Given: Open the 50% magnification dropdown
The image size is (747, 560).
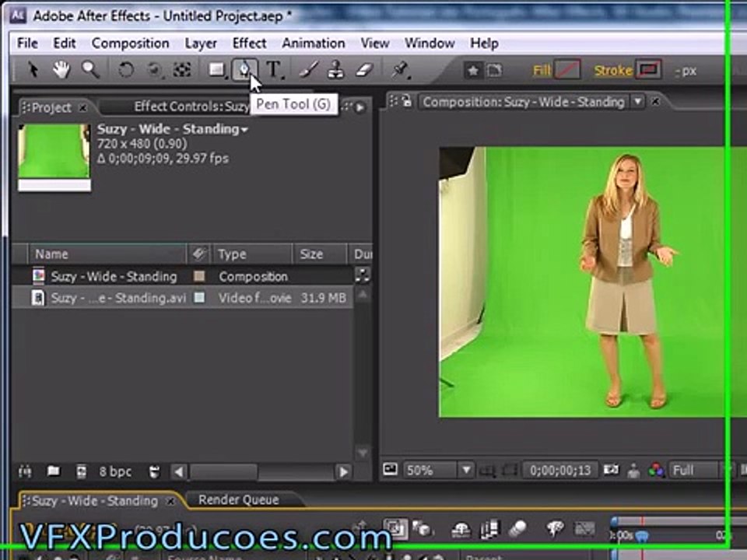Looking at the screenshot, I should click(x=438, y=471).
